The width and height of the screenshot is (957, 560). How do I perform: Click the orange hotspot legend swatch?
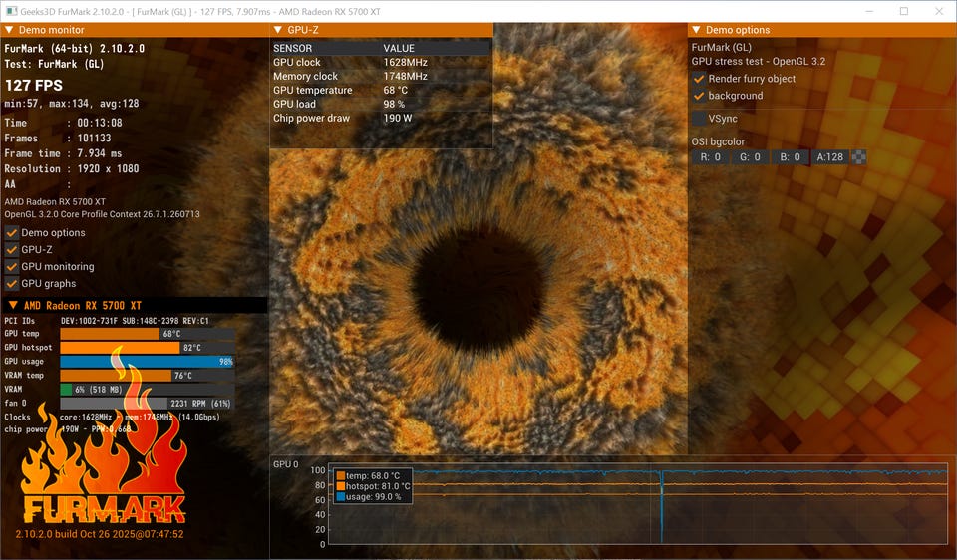tap(341, 487)
